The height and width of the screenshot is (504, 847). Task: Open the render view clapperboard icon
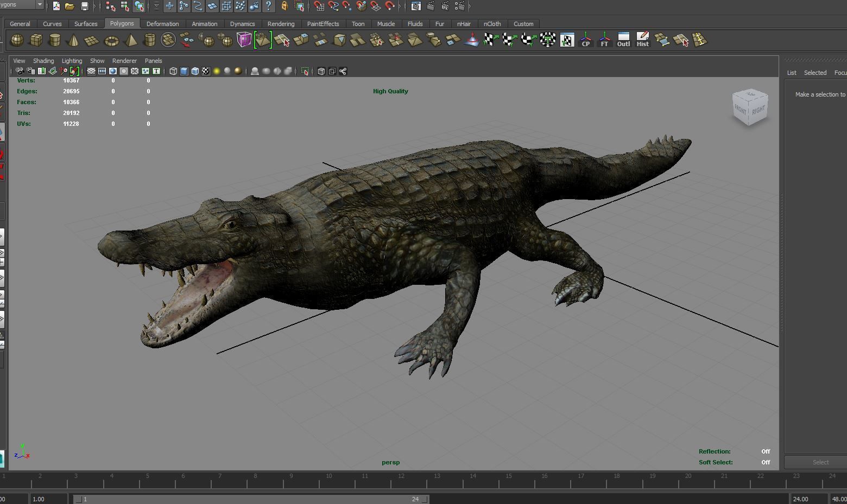(416, 6)
